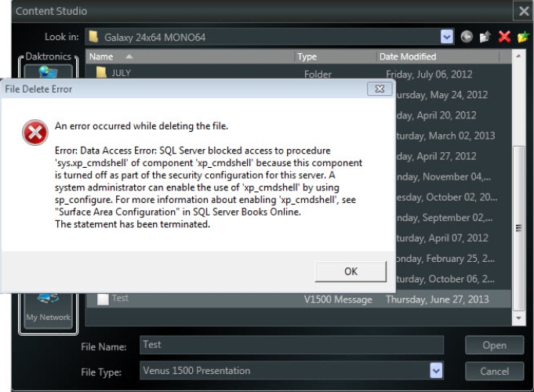Click the Test file icon

pyautogui.click(x=102, y=299)
